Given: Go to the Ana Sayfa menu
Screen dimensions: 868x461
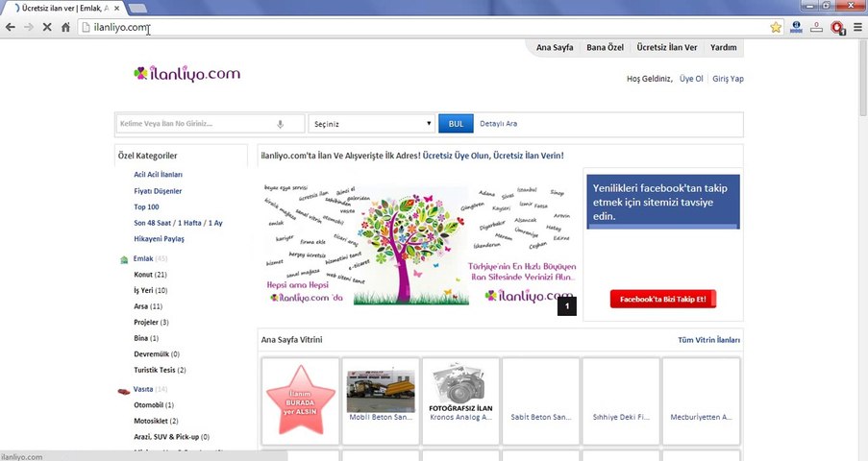Looking at the screenshot, I should (x=555, y=48).
